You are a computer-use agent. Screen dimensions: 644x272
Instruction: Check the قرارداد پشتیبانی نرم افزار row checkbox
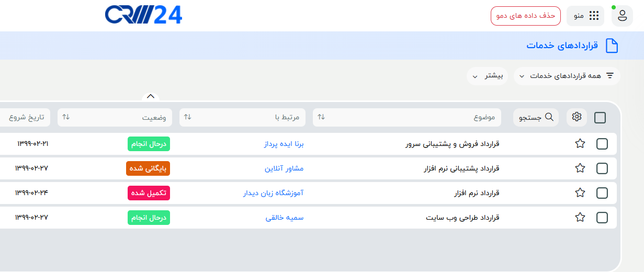[x=602, y=168]
